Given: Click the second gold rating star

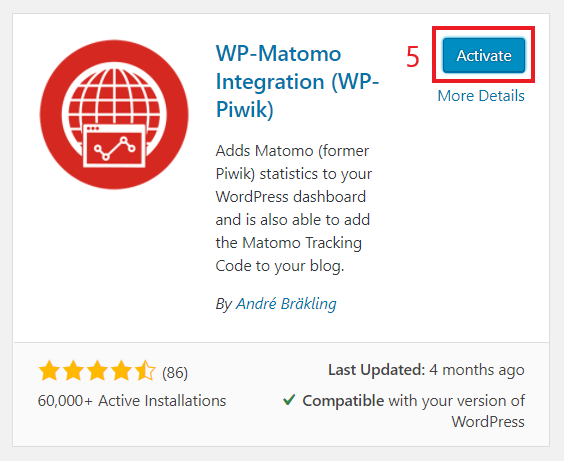Looking at the screenshot, I should tap(73, 371).
